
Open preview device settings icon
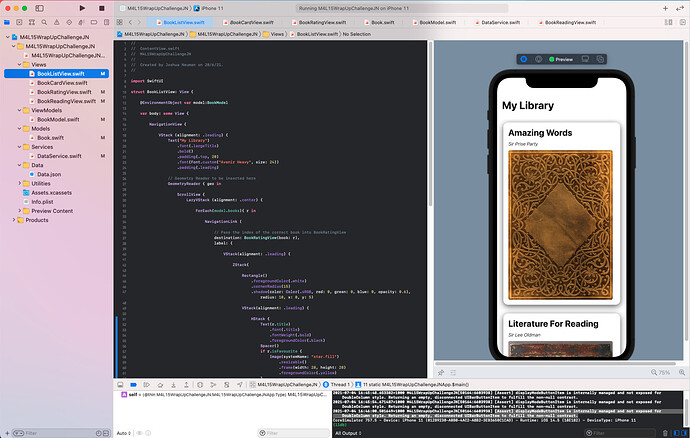click(x=585, y=59)
